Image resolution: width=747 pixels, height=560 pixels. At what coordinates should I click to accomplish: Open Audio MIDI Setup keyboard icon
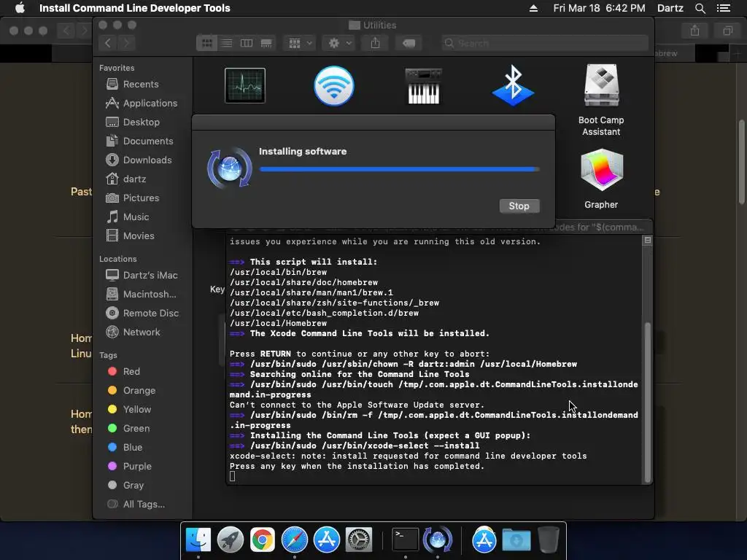point(424,86)
